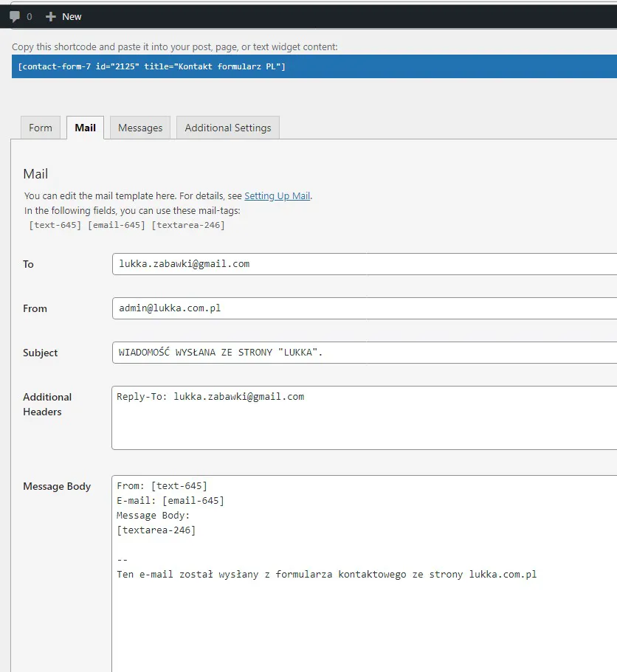Viewport: 617px width, 672px height.
Task: Click the [textarea-246] mail-tag in hint list
Action: pyautogui.click(x=187, y=225)
